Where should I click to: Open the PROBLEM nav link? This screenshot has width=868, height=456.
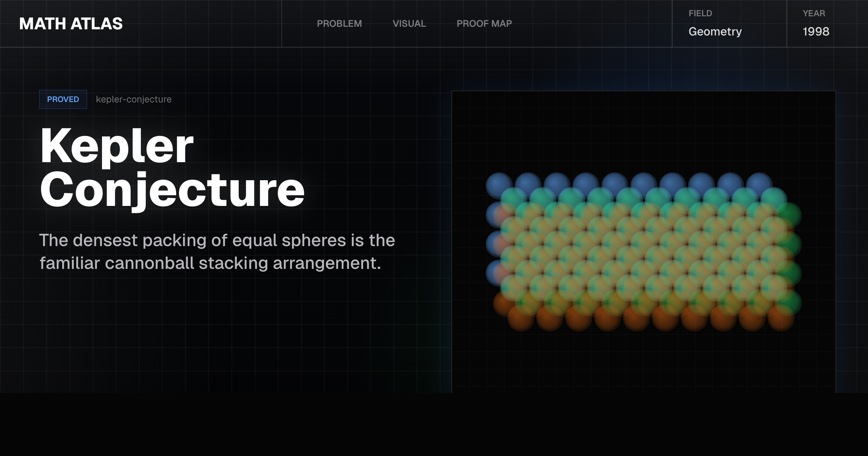point(339,24)
